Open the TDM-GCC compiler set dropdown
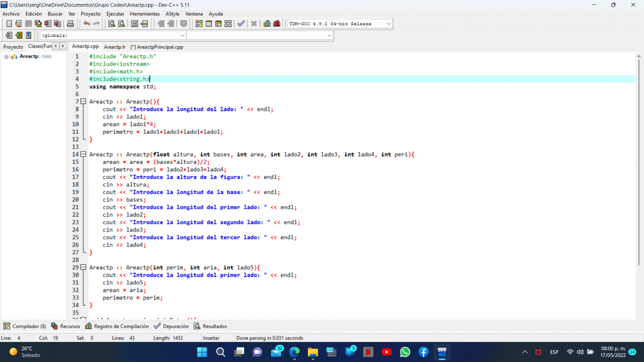The height and width of the screenshot is (362, 644). point(340,24)
